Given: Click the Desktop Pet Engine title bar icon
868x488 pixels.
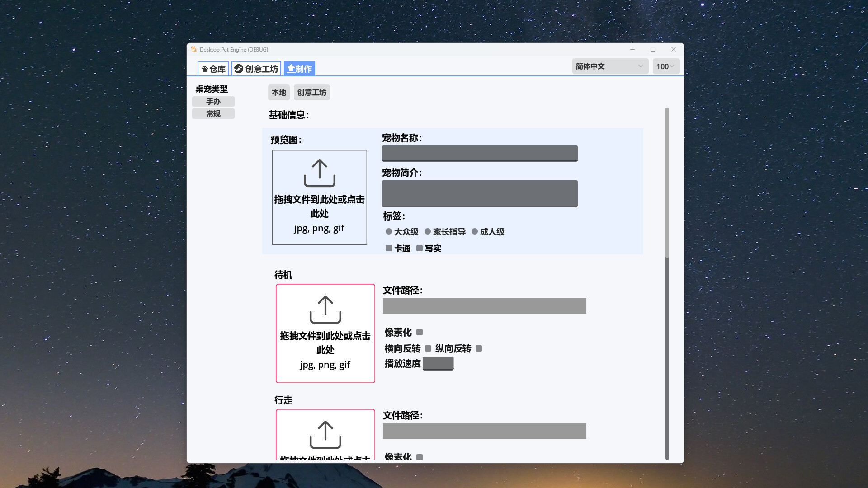Looking at the screenshot, I should point(194,49).
